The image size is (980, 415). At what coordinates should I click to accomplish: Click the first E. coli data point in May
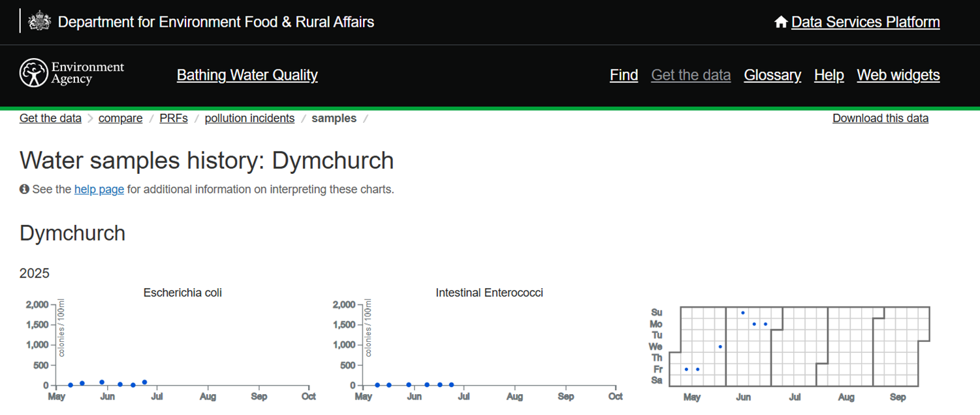71,385
